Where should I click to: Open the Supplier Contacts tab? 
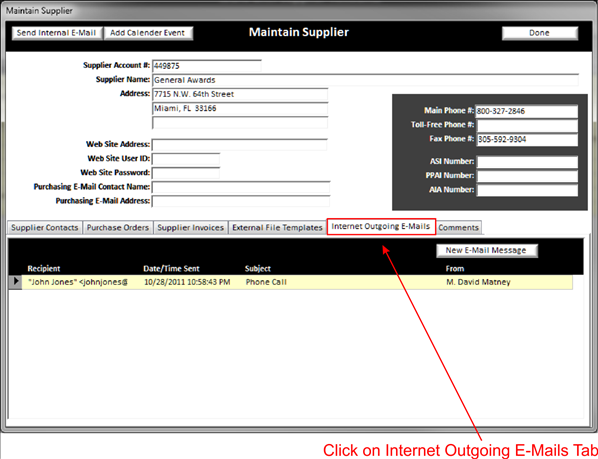[45, 228]
